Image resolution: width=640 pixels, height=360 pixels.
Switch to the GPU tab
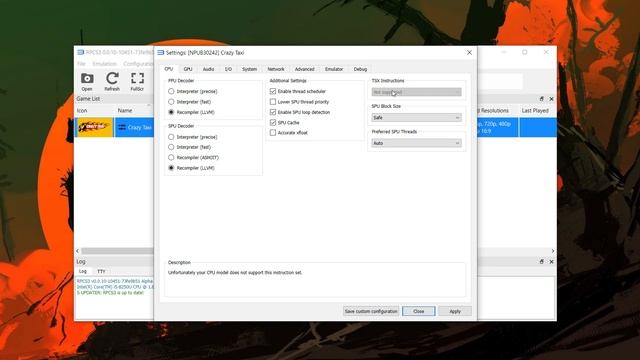(x=188, y=69)
